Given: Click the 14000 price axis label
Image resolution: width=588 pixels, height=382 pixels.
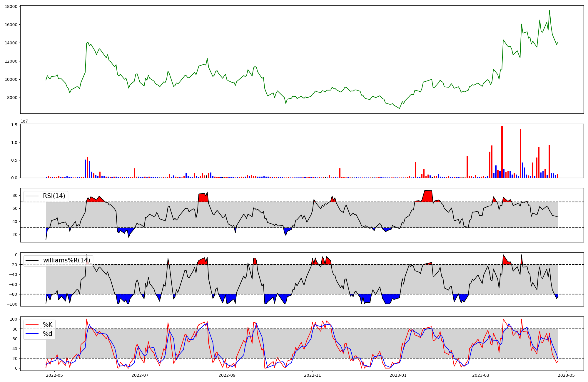Looking at the screenshot, I should [11, 43].
